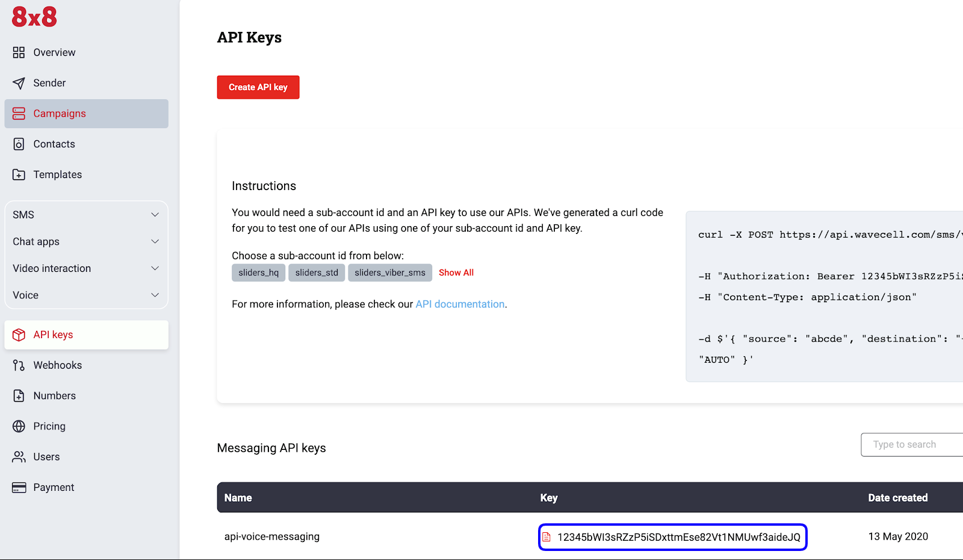Open Campaigns from the sidebar
This screenshot has height=560, width=963.
pyautogui.click(x=86, y=114)
